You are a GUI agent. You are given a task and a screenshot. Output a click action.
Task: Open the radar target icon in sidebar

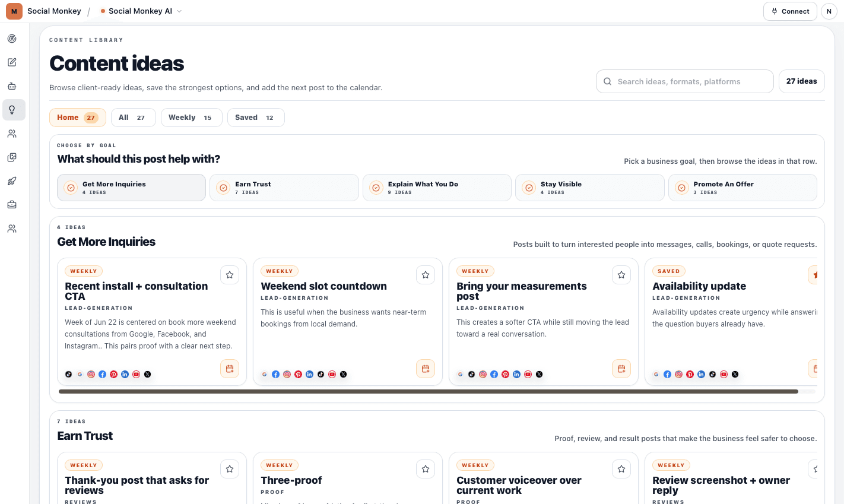click(12, 39)
